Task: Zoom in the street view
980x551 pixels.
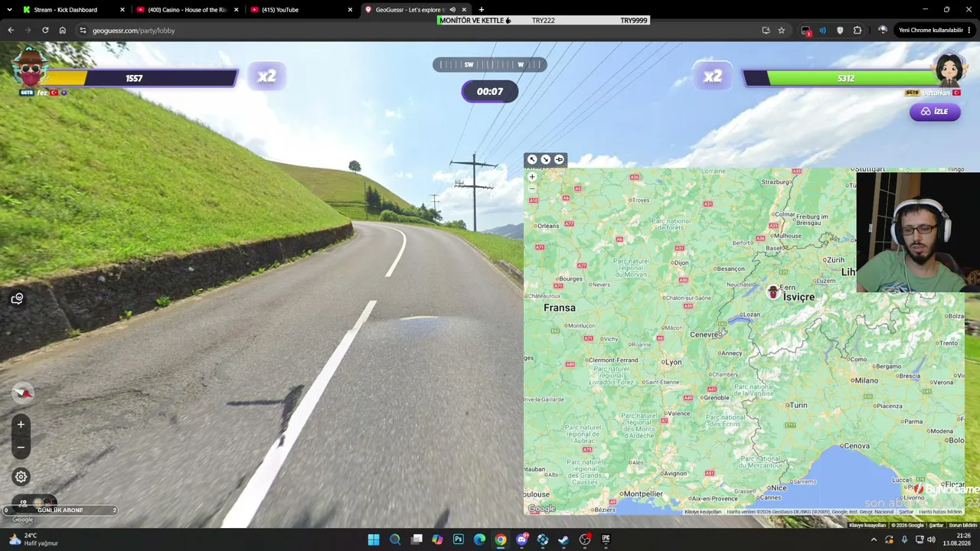Action: click(x=21, y=425)
